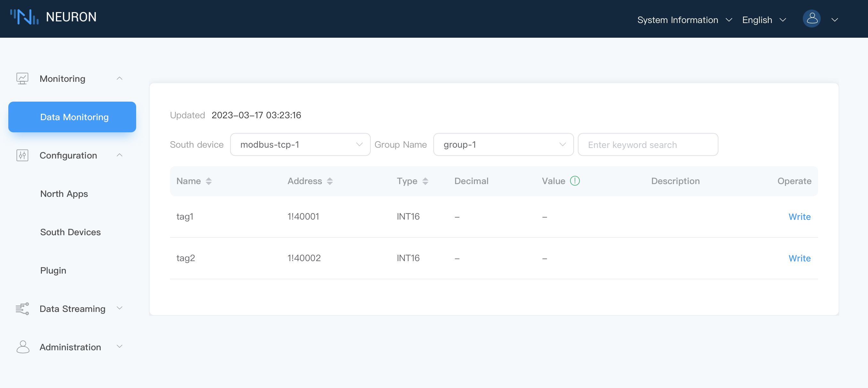
Task: Expand the Monitoring section
Action: click(121, 79)
